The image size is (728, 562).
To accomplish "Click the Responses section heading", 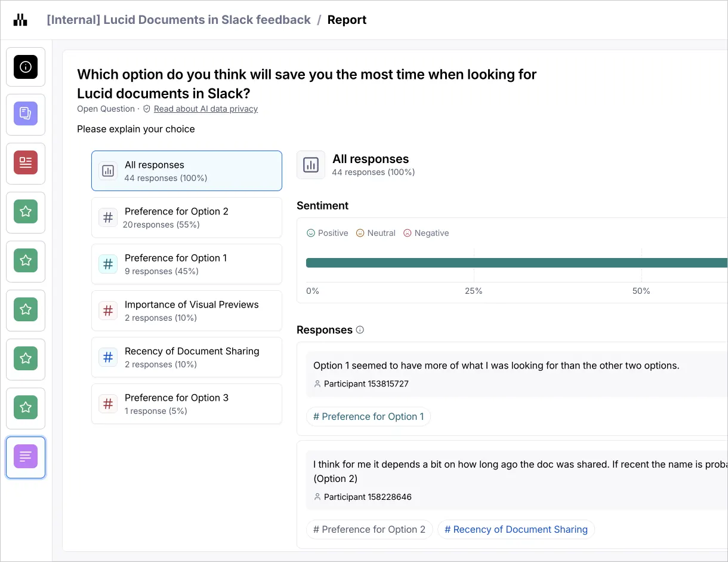I will click(325, 330).
